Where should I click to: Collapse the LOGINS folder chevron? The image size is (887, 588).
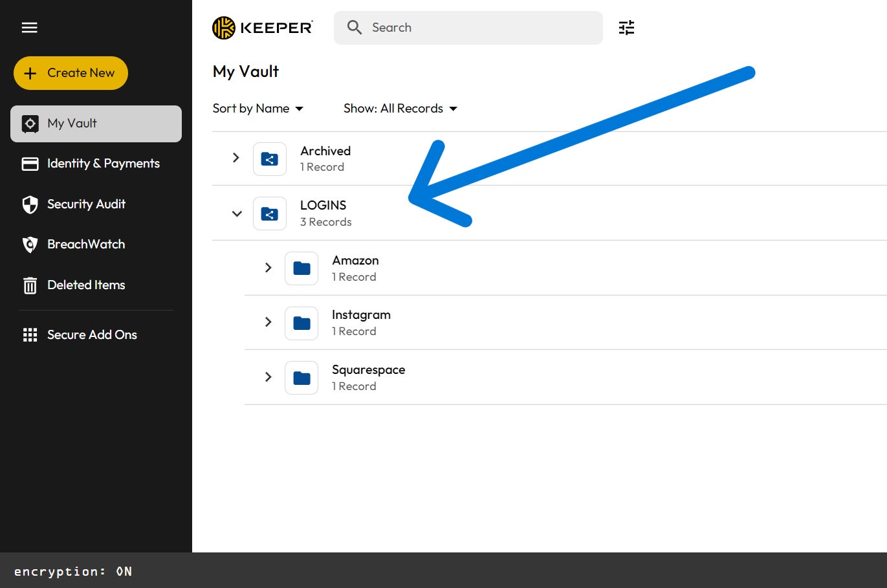237,213
